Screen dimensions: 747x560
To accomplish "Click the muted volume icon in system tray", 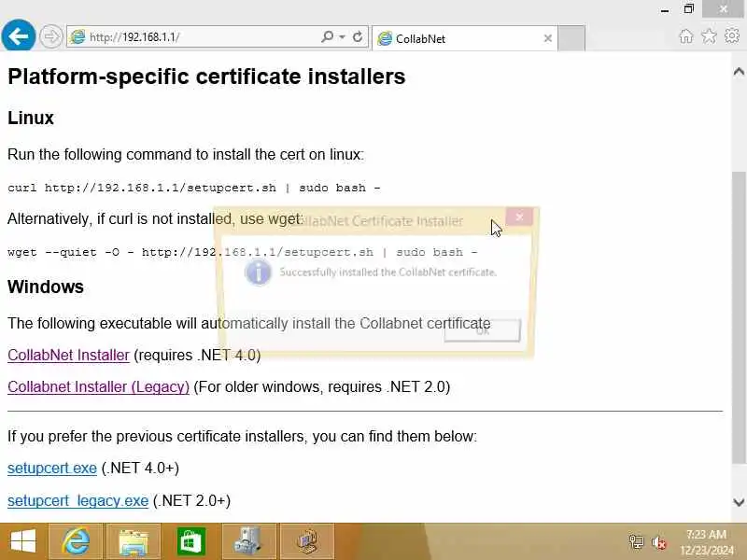I will pyautogui.click(x=659, y=542).
